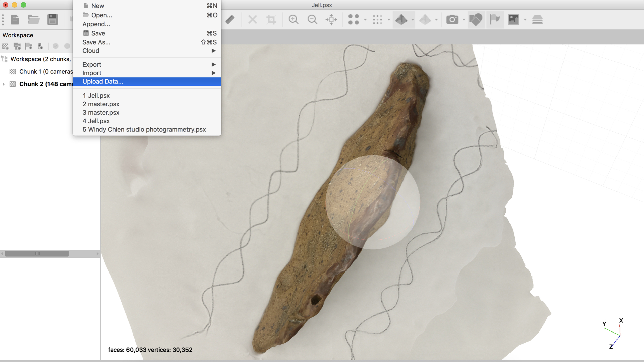Click the Add Marker flag icon in Workspace
The height and width of the screenshot is (362, 644).
pyautogui.click(x=29, y=46)
